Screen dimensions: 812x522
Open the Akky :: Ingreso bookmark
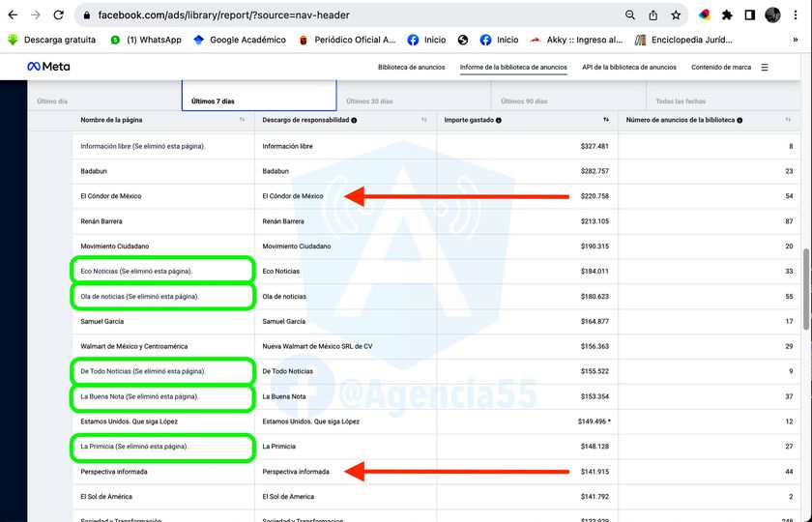pos(576,40)
